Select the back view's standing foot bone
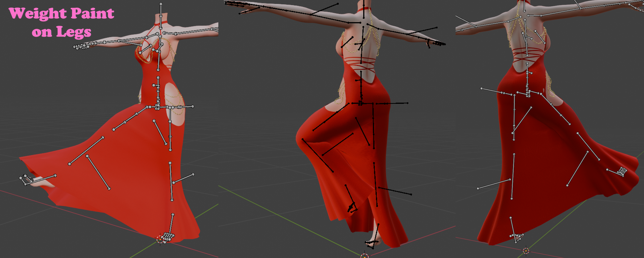Viewport: 644px width, 258px height. (x=514, y=230)
